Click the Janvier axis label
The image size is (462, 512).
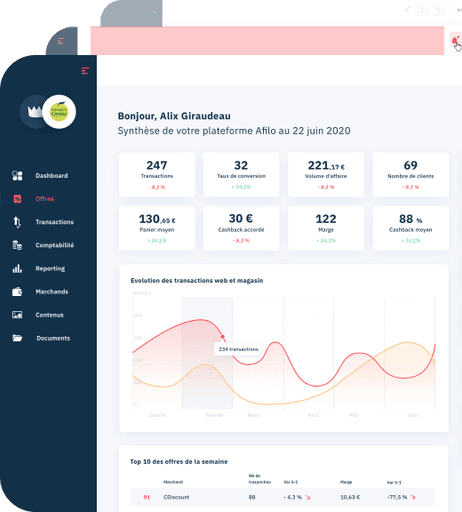pyautogui.click(x=157, y=415)
